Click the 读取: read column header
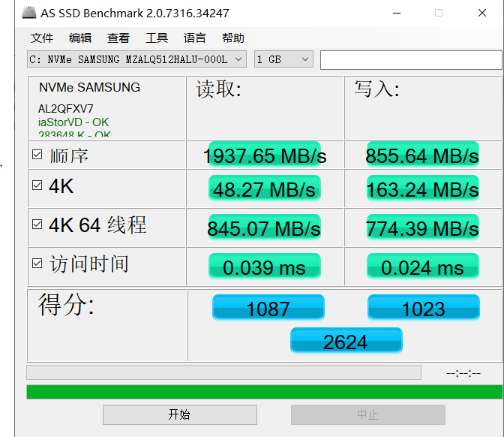The width and height of the screenshot is (504, 437). tap(218, 89)
